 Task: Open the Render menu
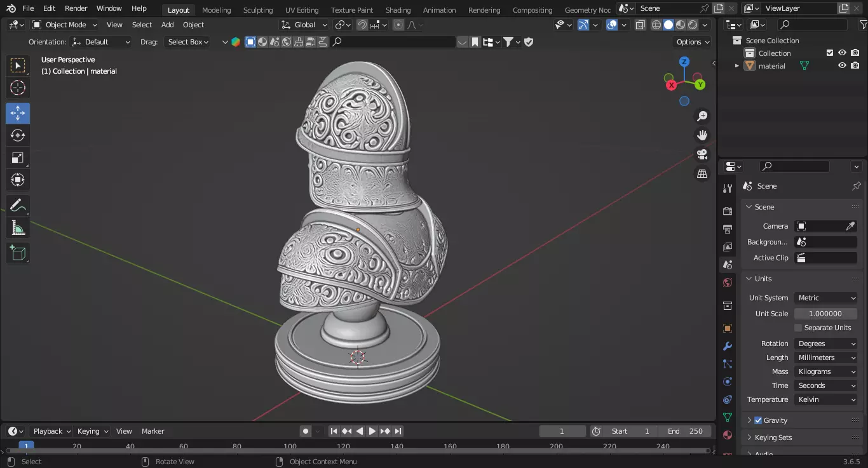point(76,8)
